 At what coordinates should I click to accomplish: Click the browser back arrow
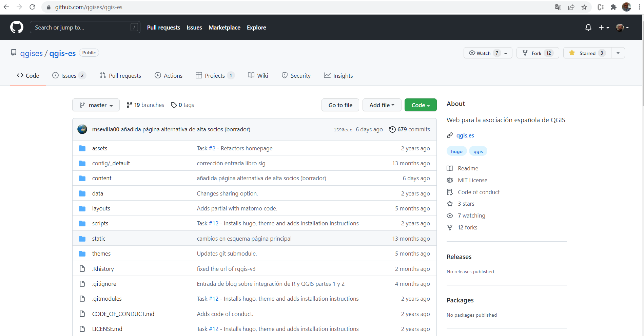(6, 7)
